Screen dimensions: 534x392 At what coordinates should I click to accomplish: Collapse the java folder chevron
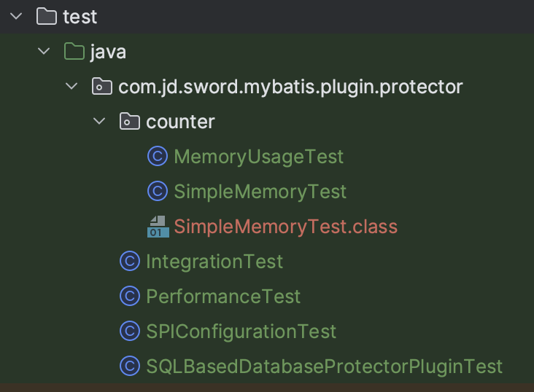(44, 51)
